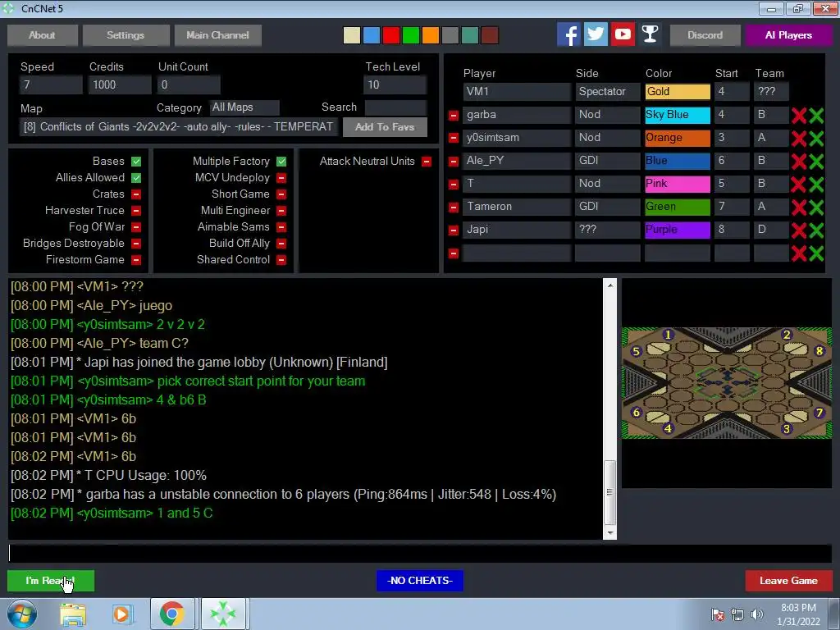Viewport: 840px width, 630px height.
Task: Enable MCV Undeploy option
Action: [281, 178]
